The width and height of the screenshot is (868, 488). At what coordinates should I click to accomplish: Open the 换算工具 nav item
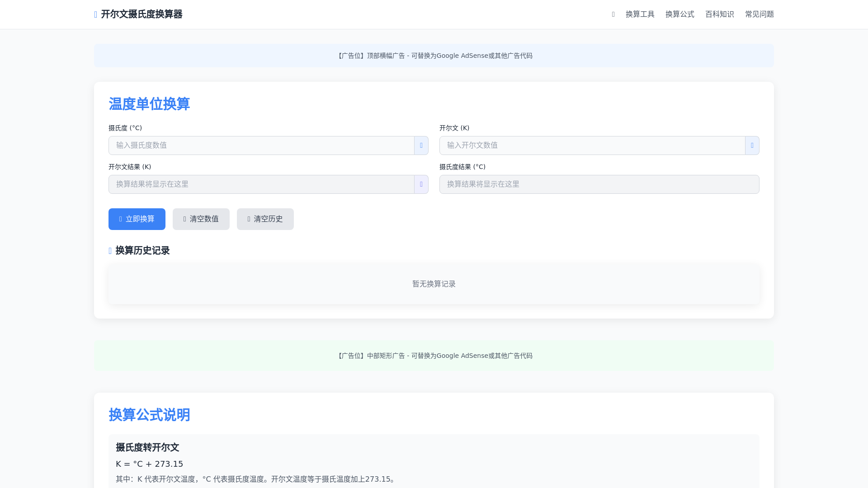click(640, 14)
